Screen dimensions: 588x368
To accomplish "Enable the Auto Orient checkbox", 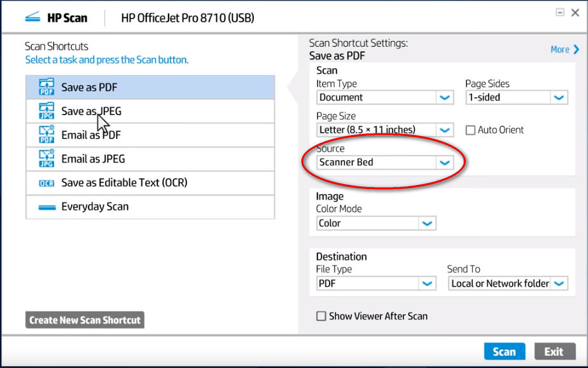I will [x=470, y=129].
